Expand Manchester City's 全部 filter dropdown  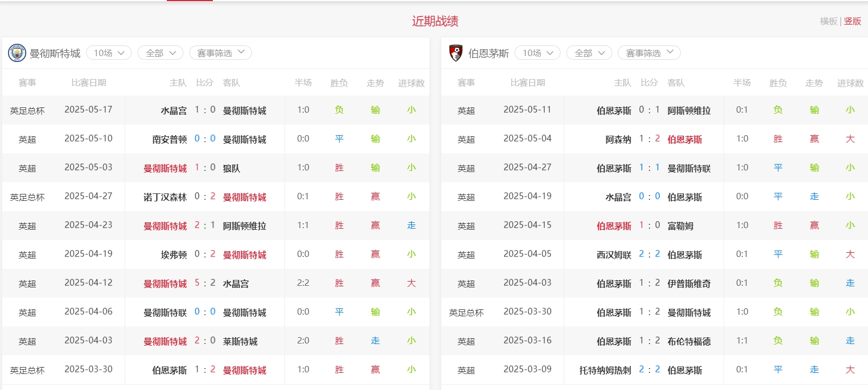(160, 53)
